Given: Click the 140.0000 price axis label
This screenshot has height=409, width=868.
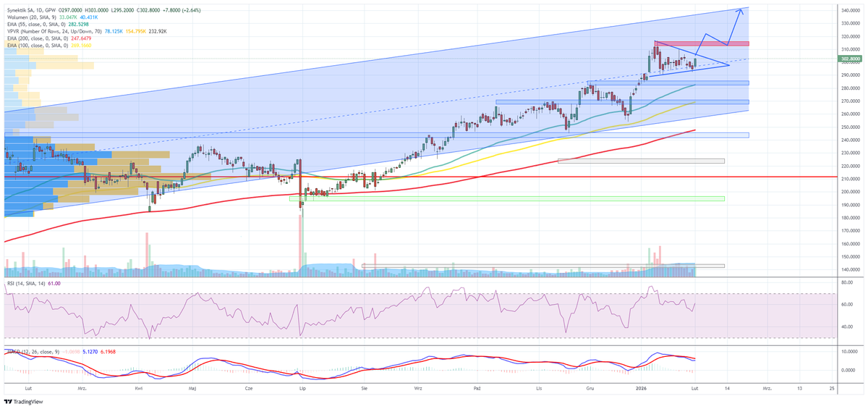Looking at the screenshot, I should pyautogui.click(x=851, y=269).
